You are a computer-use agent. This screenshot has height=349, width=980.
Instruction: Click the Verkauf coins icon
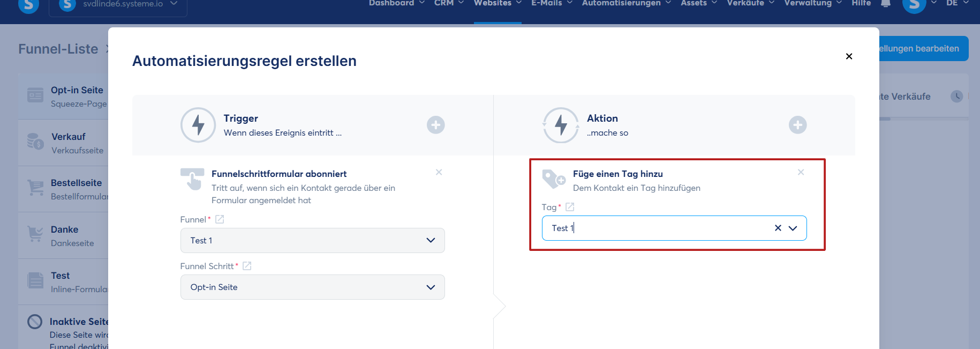pos(35,142)
